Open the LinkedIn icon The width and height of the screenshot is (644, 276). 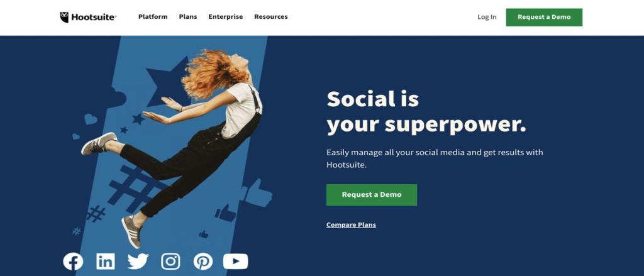click(x=106, y=262)
